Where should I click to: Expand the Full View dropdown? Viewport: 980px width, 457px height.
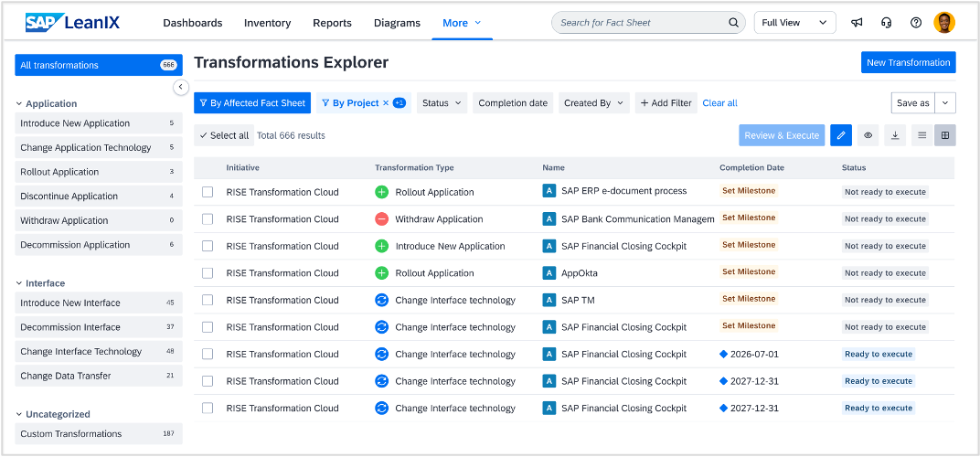point(794,23)
